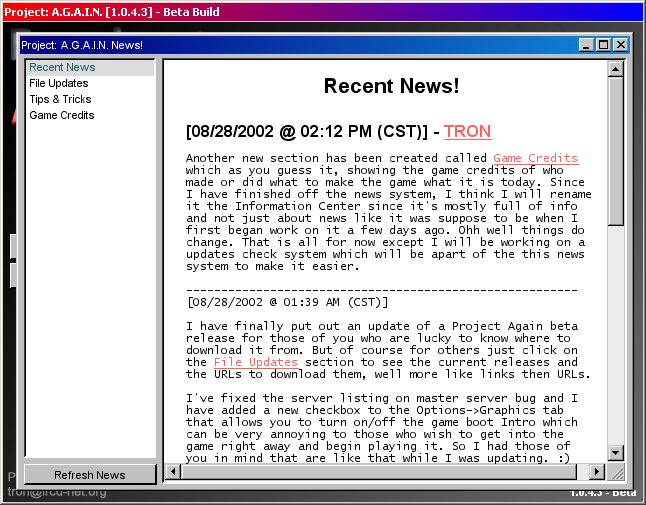The width and height of the screenshot is (646, 505).
Task: Minimize the A.G.A.I.N. News window
Action: 586,44
